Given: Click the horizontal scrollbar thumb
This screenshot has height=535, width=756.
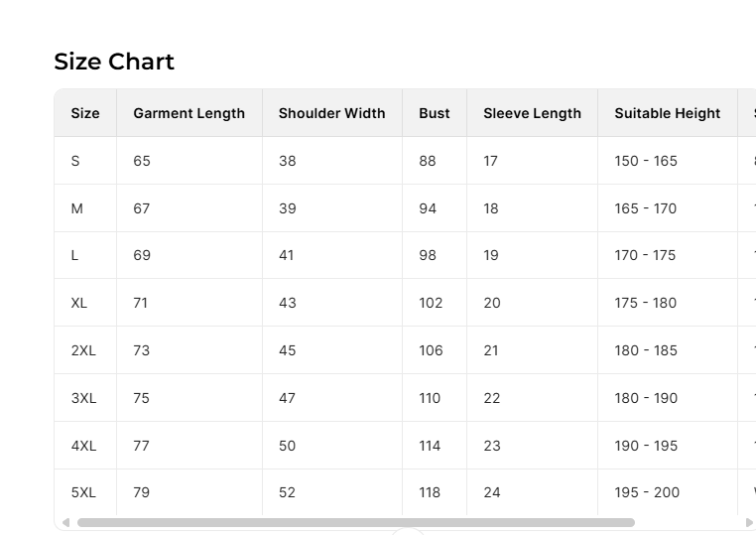Looking at the screenshot, I should click(x=355, y=522).
